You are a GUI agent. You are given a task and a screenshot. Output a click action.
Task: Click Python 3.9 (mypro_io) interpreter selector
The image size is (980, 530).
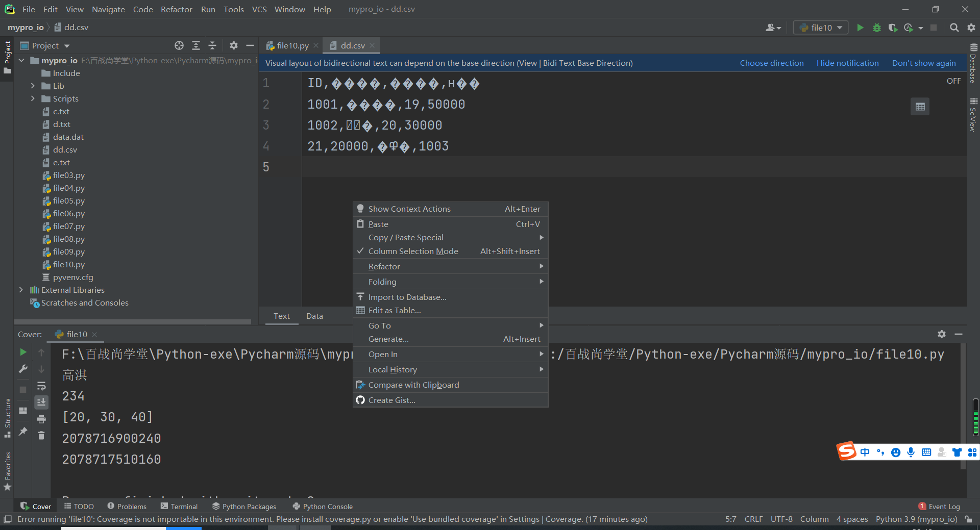click(x=916, y=519)
